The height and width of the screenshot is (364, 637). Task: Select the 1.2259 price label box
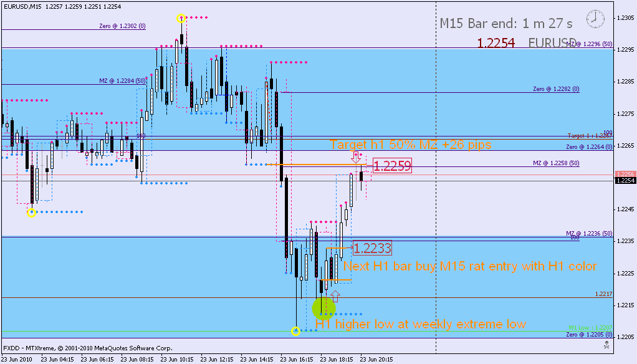(x=392, y=166)
